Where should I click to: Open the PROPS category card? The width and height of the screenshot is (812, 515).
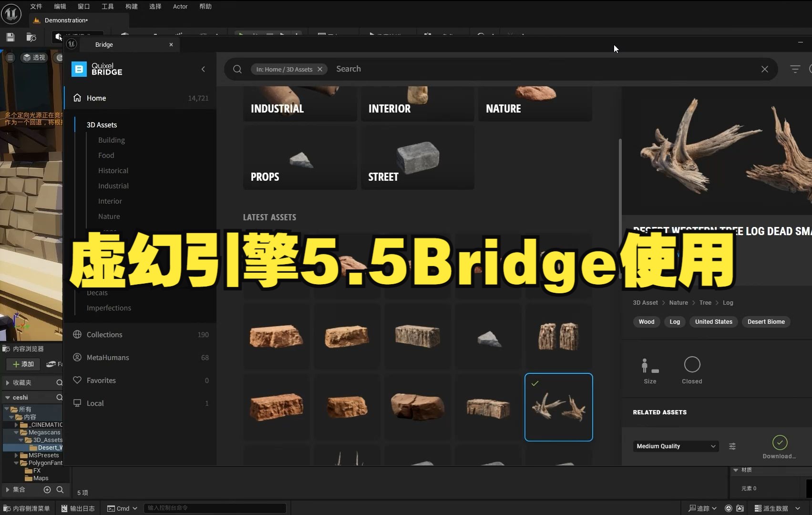(300, 158)
